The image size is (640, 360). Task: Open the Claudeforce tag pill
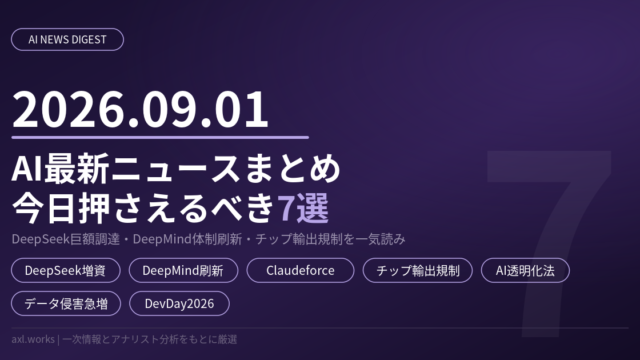pos(300,271)
